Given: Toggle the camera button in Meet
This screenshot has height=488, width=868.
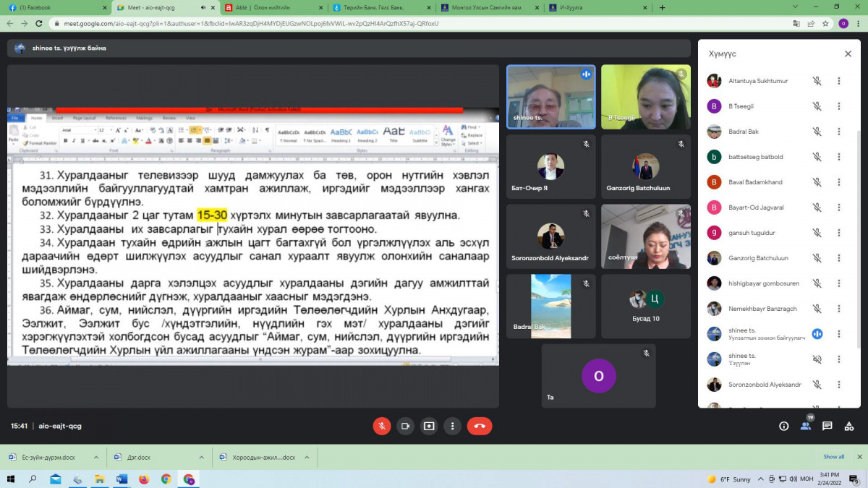Looking at the screenshot, I should [x=405, y=426].
